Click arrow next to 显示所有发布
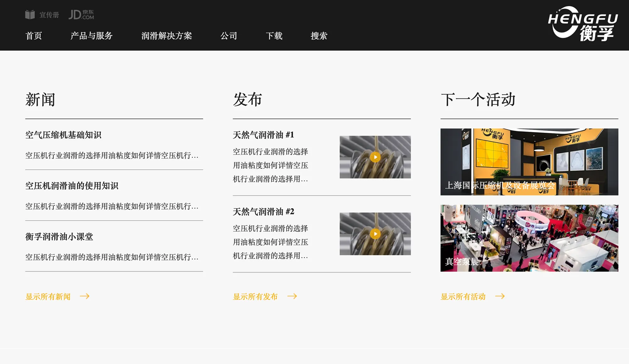 pyautogui.click(x=292, y=296)
